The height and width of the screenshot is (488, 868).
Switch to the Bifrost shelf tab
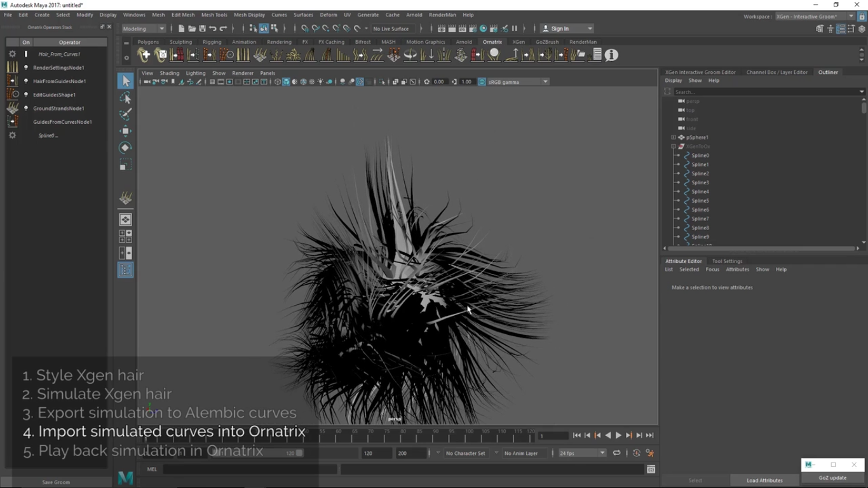363,42
